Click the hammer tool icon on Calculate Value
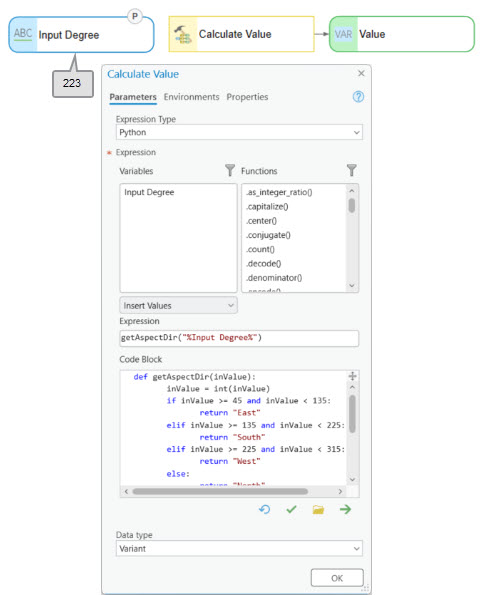The image size is (486, 595). 182,35
